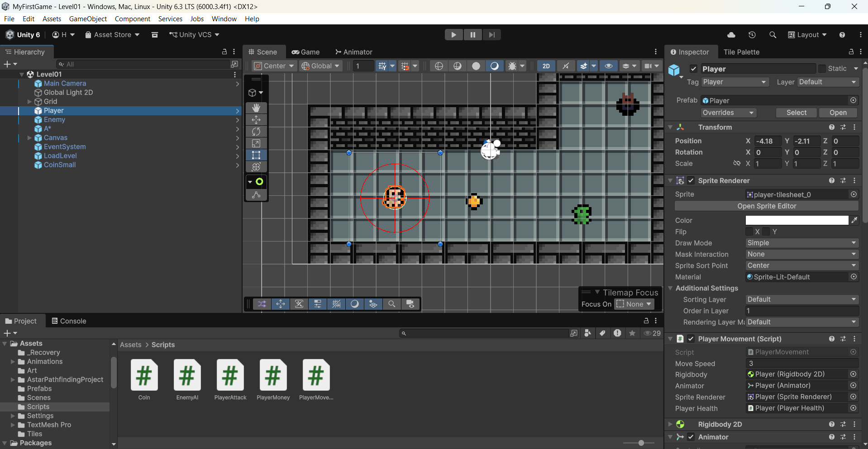The height and width of the screenshot is (449, 868).
Task: Toggle 2D scene view mode
Action: [546, 66]
